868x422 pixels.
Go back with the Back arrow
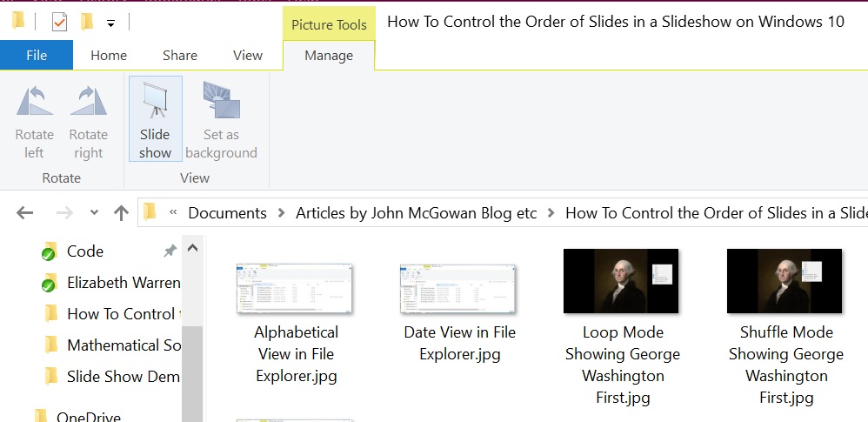coord(25,212)
